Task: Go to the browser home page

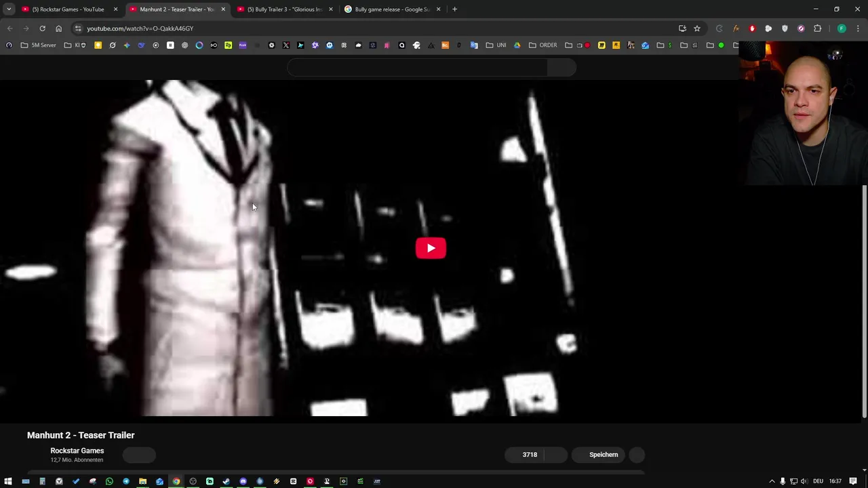Action: point(58,28)
